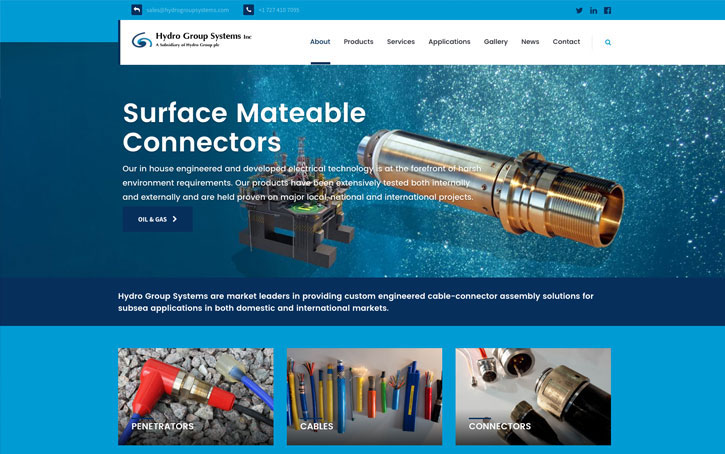Image resolution: width=725 pixels, height=454 pixels.
Task: Click the Hydro Group Systems logo
Action: [191, 40]
